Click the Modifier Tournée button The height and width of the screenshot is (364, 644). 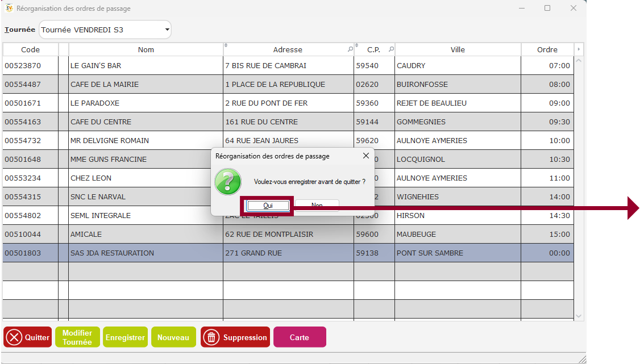pyautogui.click(x=77, y=337)
